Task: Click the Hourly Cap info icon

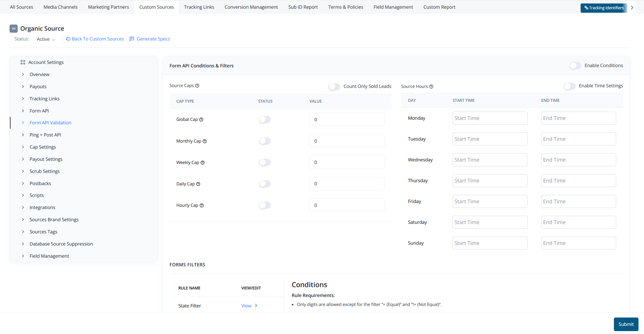Action: pos(202,205)
